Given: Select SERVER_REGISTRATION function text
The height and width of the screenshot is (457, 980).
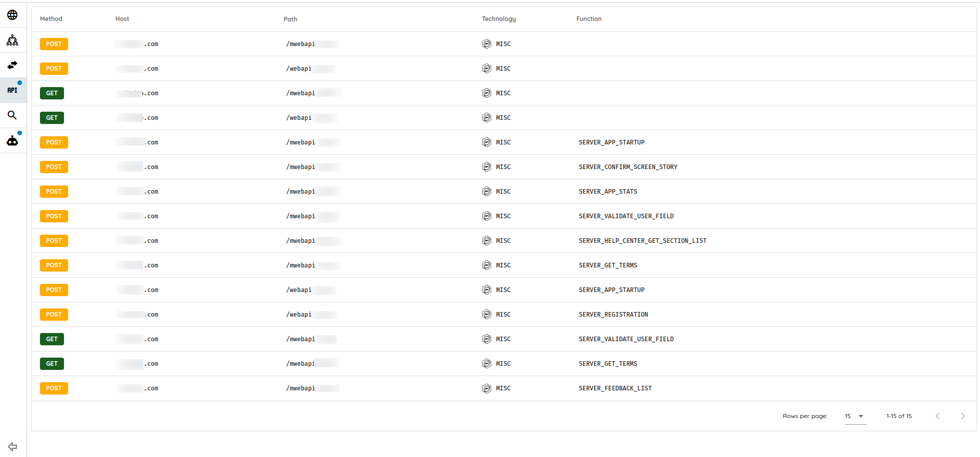Looking at the screenshot, I should coord(613,315).
